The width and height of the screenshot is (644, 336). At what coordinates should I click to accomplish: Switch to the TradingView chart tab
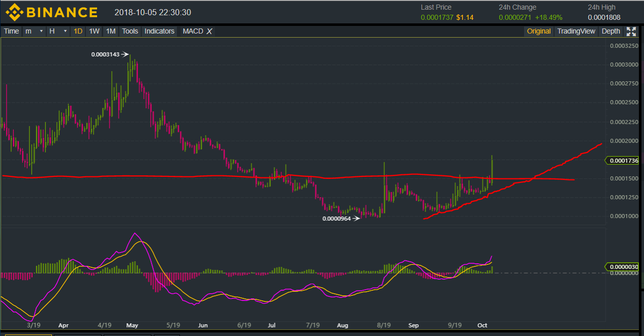(575, 32)
